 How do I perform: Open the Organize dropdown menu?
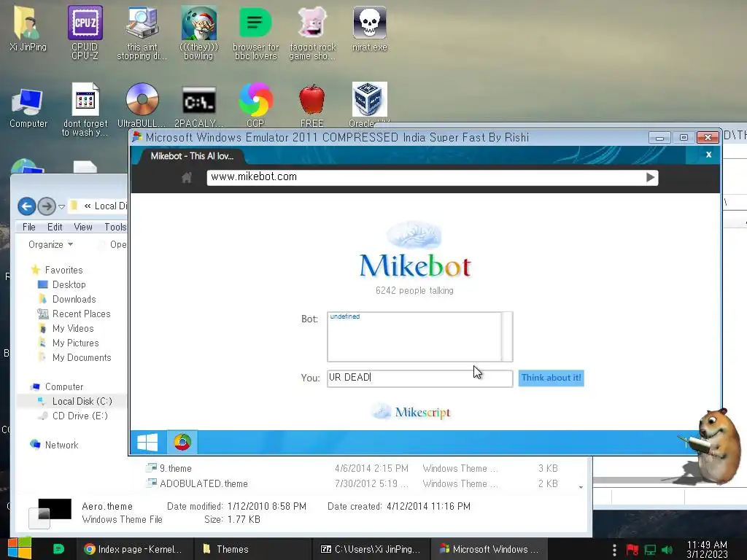50,245
